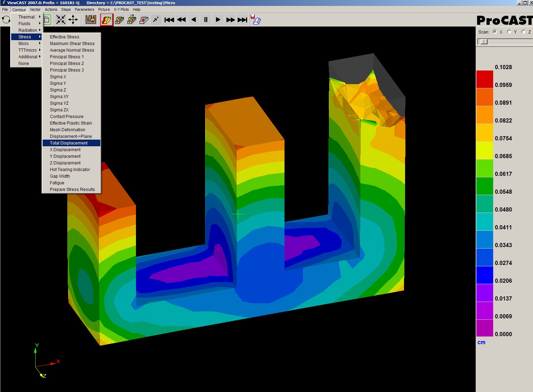Click the red legend swatch near 0.0959
533x392 pixels.
pos(485,79)
